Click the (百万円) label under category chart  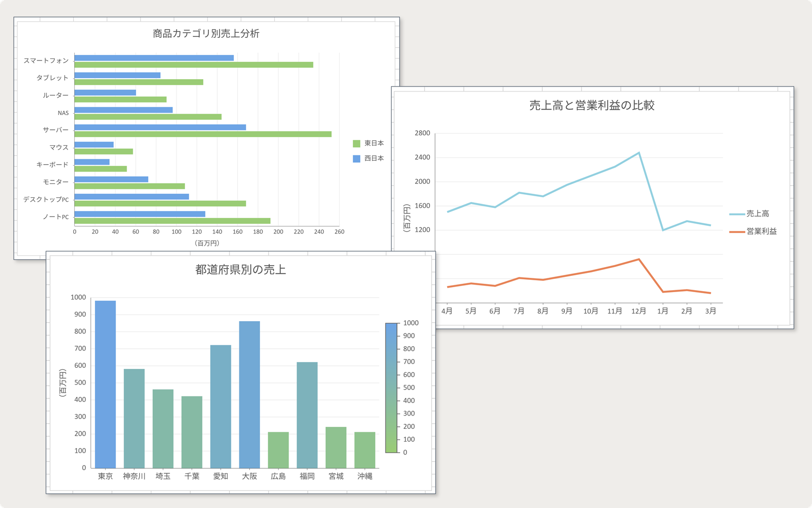(x=207, y=243)
